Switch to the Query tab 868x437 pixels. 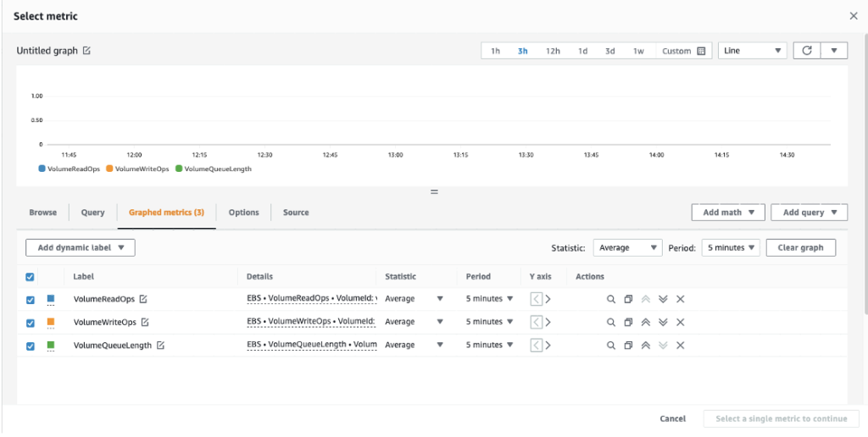click(92, 213)
